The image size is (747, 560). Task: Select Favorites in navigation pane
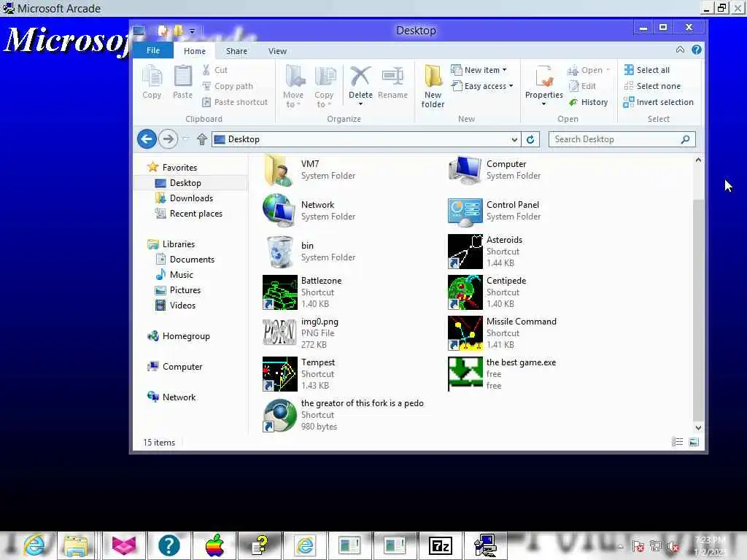(x=179, y=168)
